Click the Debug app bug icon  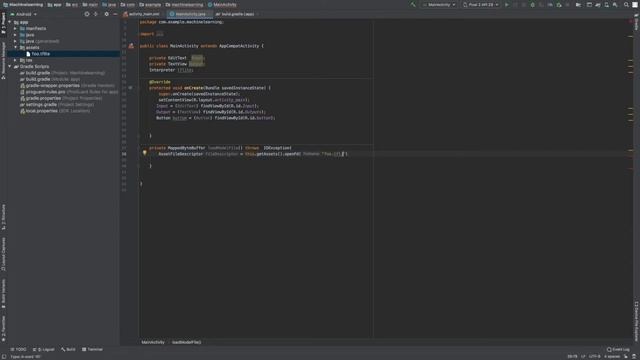pos(532,5)
